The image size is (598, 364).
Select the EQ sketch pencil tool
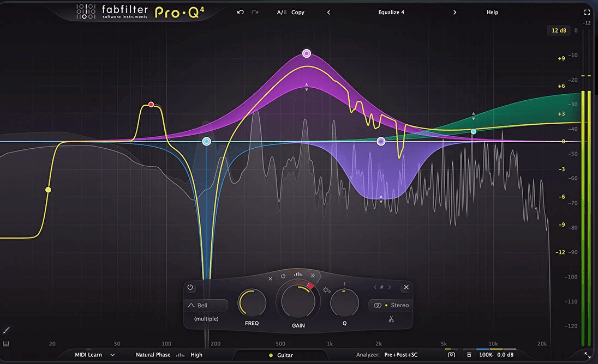7,330
